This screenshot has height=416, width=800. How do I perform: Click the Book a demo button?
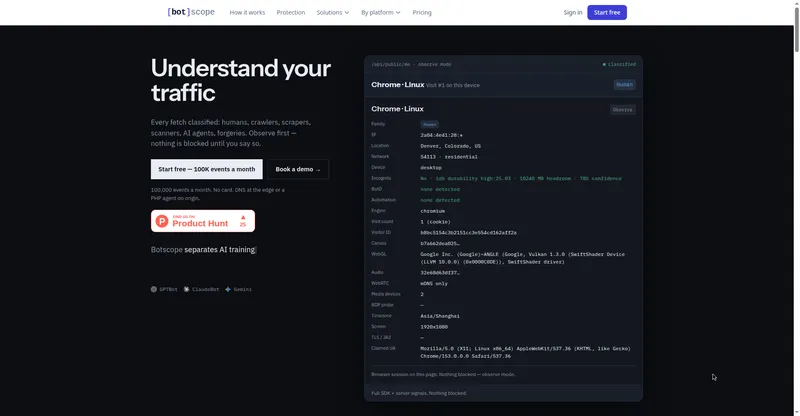tap(298, 169)
